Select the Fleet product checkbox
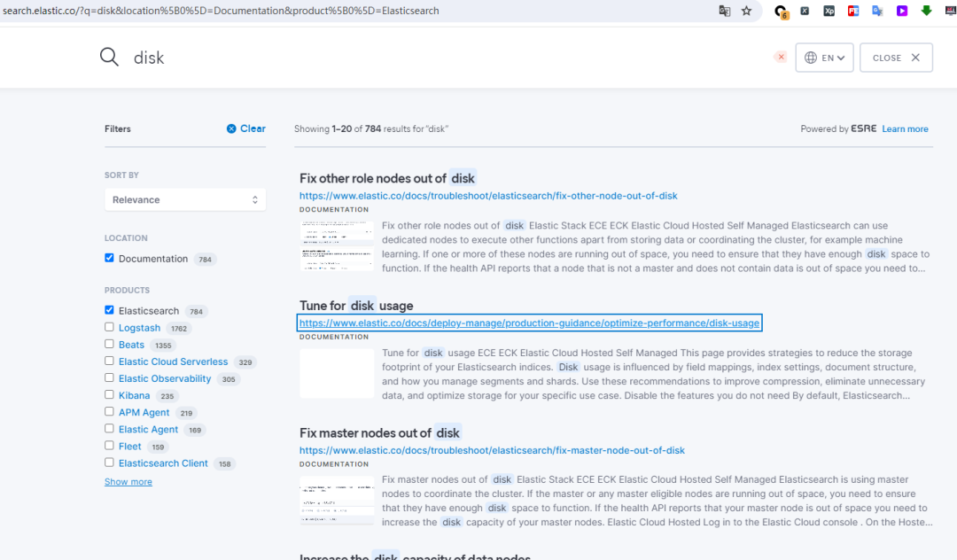Viewport: 957px width, 560px height. (109, 446)
